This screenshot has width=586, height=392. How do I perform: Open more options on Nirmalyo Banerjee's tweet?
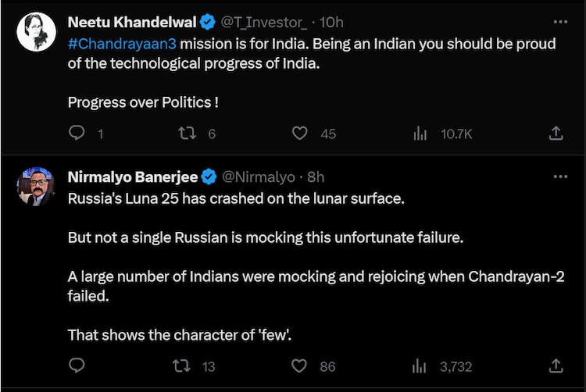click(x=560, y=176)
